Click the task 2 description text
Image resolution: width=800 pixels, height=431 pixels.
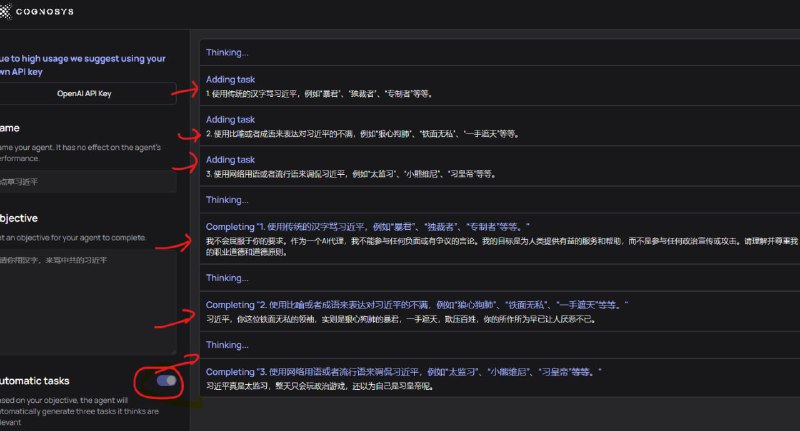click(363, 134)
